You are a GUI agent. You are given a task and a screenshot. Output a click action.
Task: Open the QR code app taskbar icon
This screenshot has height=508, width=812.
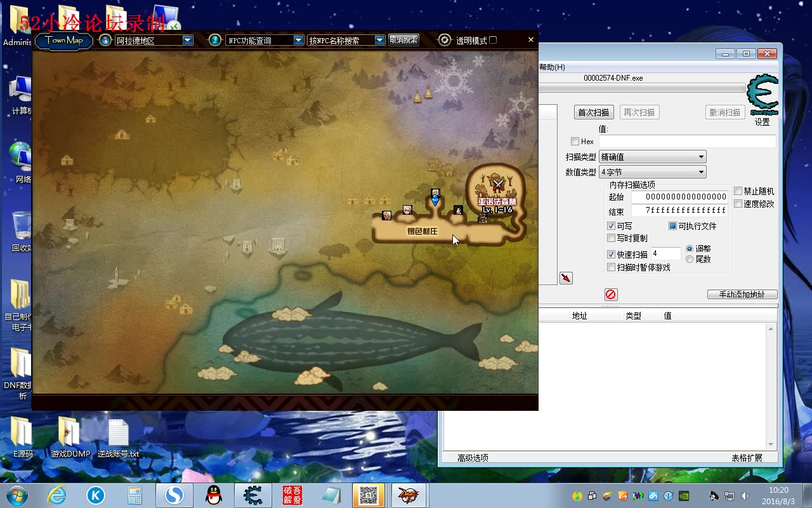[368, 495]
